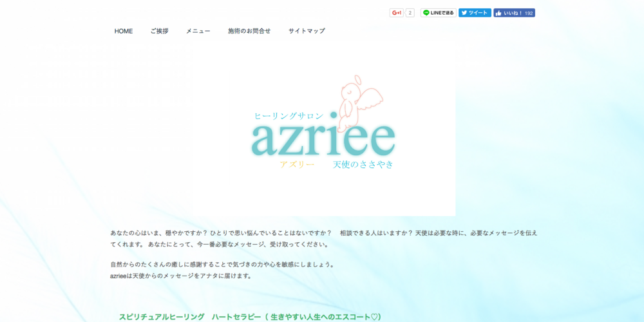
Task: Click the アズリー text under the logo
Action: [x=297, y=165]
